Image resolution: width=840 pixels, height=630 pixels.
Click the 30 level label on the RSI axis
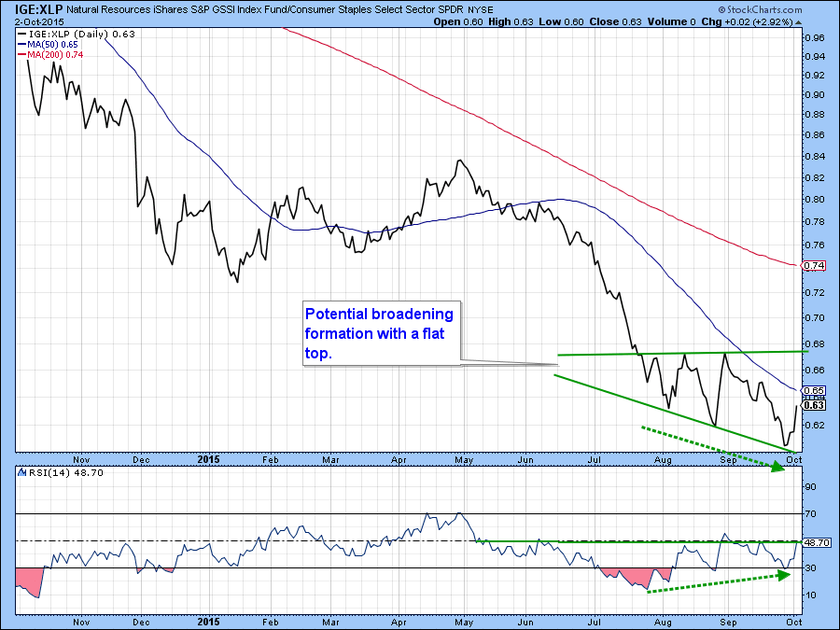pyautogui.click(x=810, y=567)
